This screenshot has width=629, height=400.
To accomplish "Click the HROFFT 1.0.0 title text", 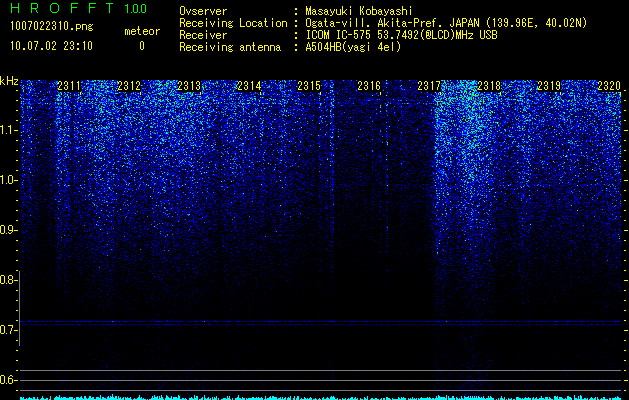I will click(x=79, y=8).
